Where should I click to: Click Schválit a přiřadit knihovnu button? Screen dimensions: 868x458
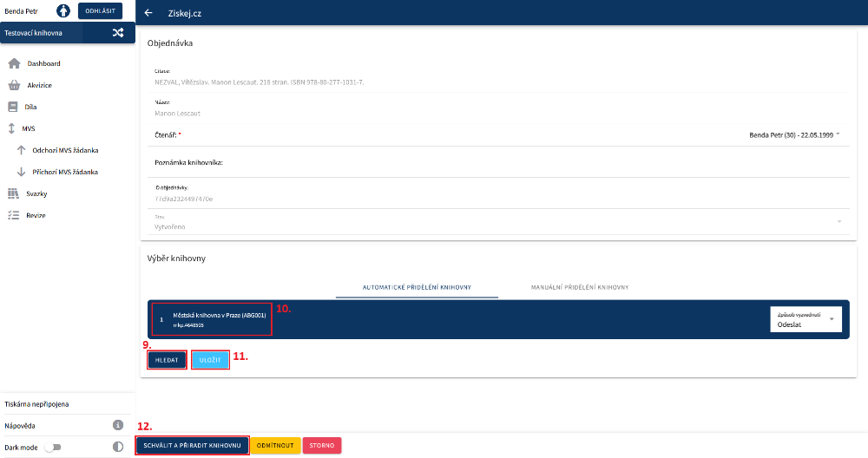click(x=193, y=445)
